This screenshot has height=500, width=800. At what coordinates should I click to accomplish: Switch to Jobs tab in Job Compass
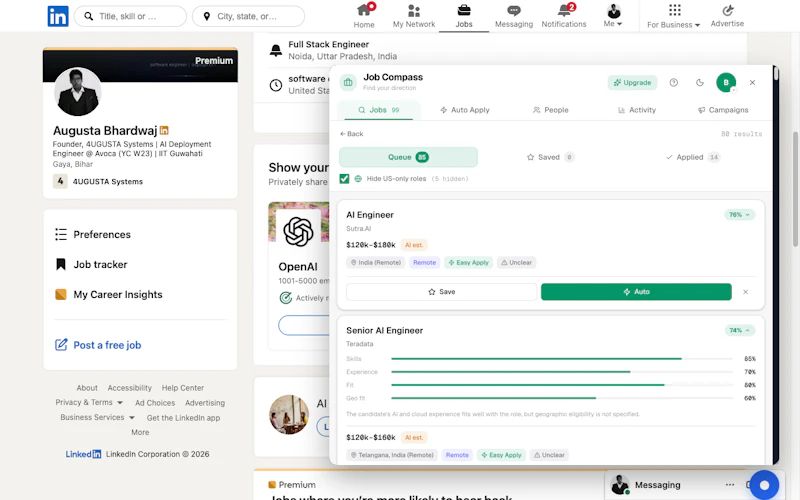coord(379,110)
